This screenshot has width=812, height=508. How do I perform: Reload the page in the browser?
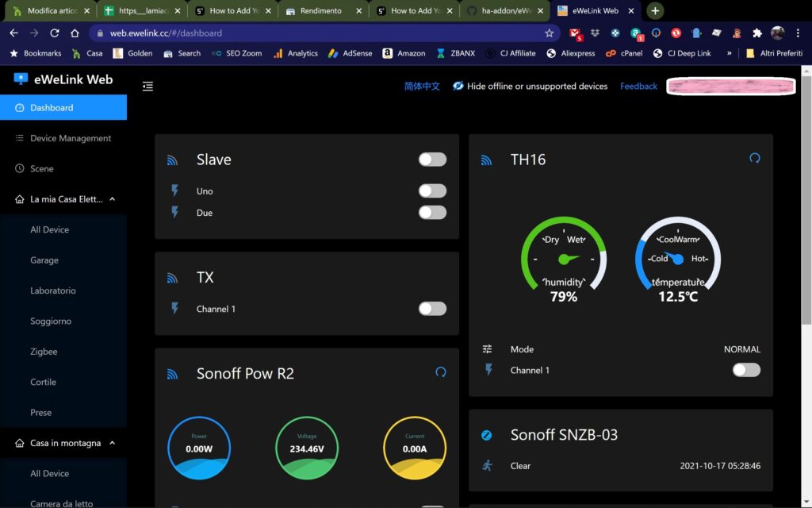[54, 33]
